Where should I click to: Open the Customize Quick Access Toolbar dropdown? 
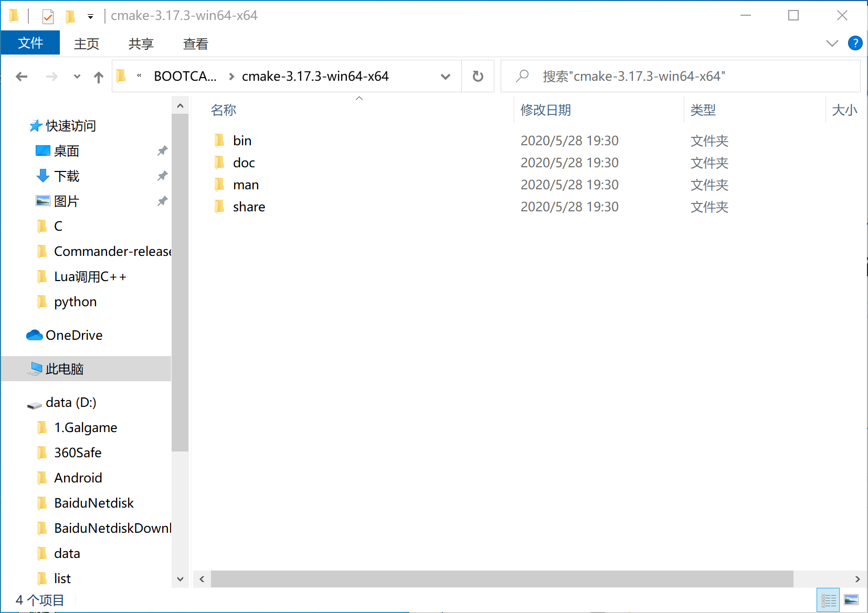pos(90,17)
